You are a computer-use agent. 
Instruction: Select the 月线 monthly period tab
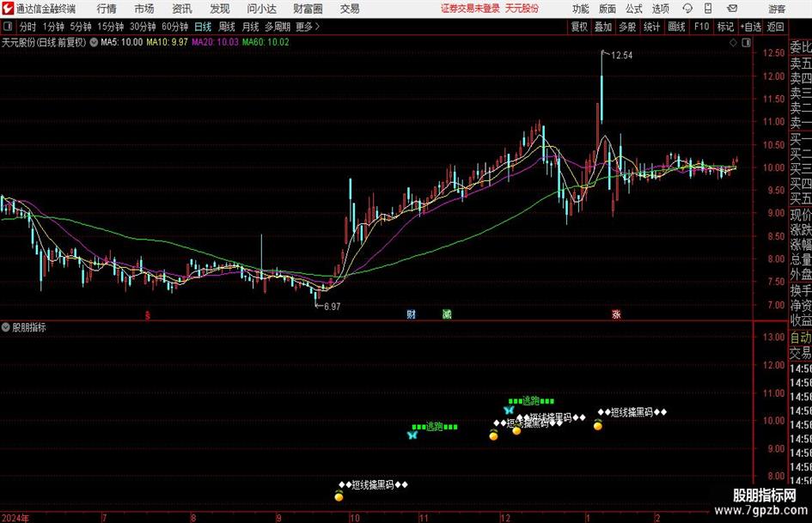point(251,27)
